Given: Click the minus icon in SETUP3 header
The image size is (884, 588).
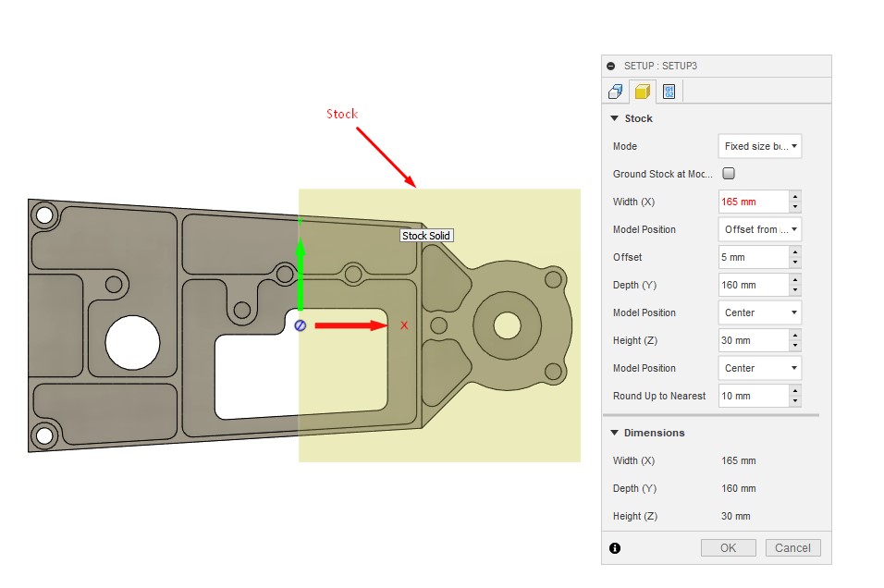Looking at the screenshot, I should (612, 65).
